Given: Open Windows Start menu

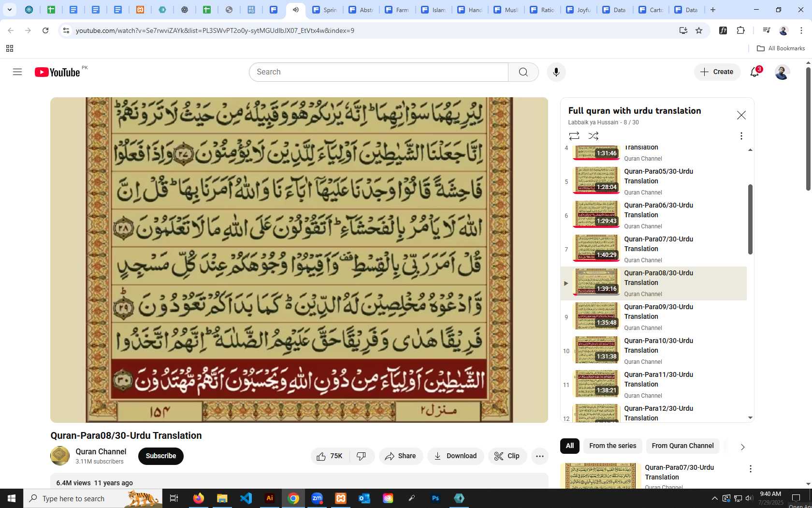Looking at the screenshot, I should point(12,498).
